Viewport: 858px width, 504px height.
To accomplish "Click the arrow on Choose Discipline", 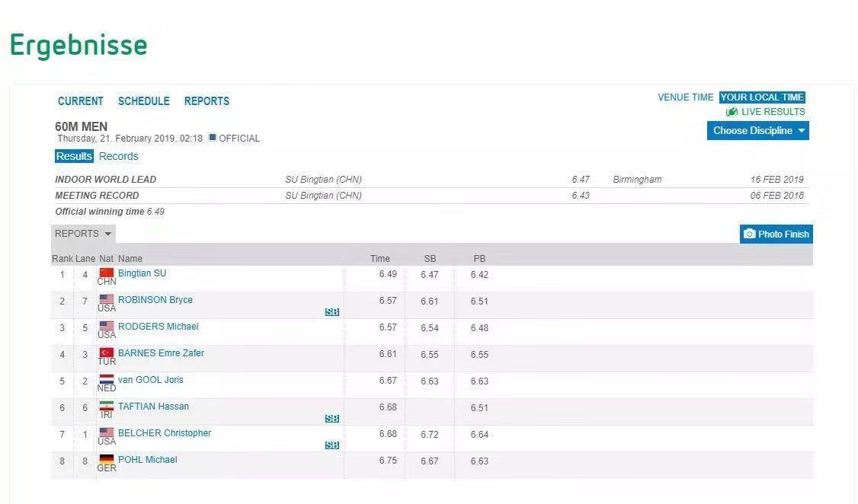I will (801, 131).
